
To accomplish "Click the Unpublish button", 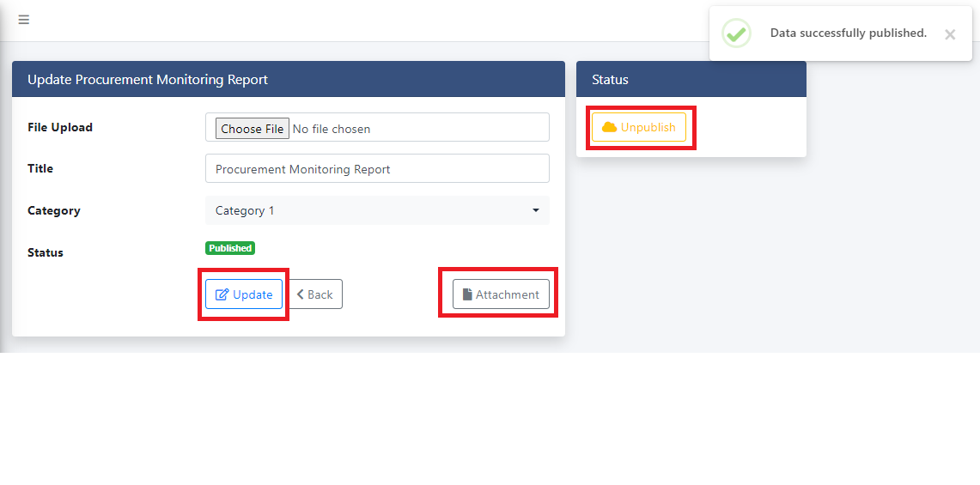I will (x=639, y=128).
